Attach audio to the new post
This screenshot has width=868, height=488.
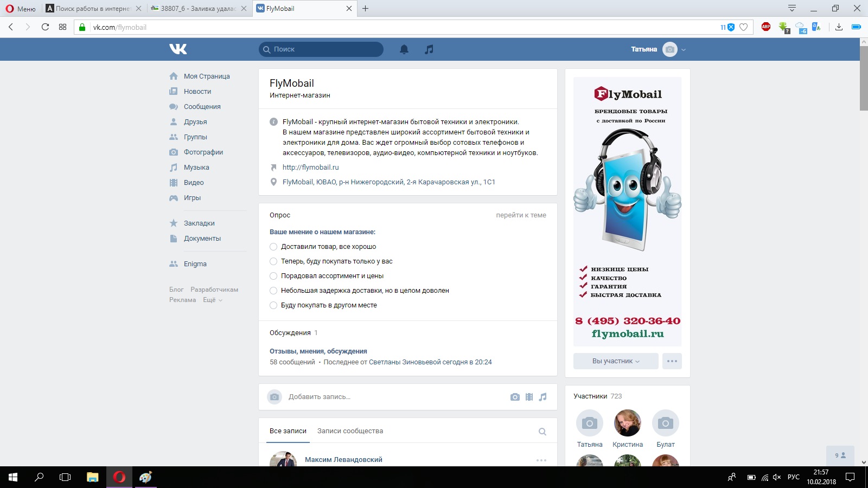(543, 397)
